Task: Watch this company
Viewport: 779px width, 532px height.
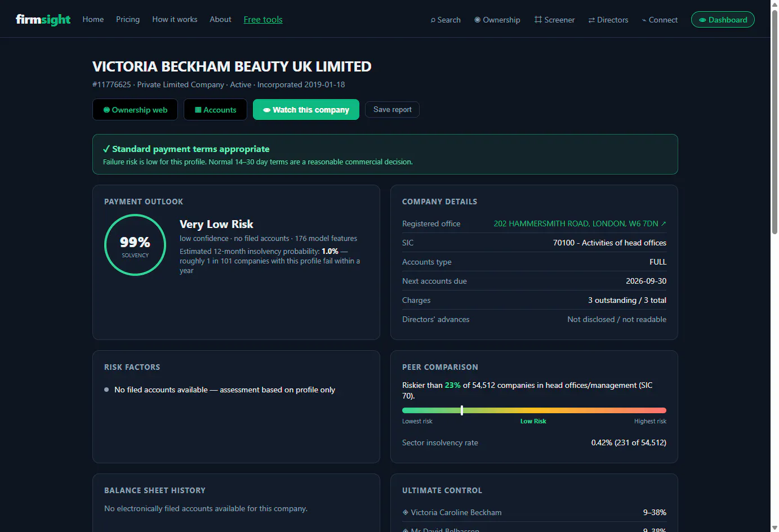Action: (306, 110)
